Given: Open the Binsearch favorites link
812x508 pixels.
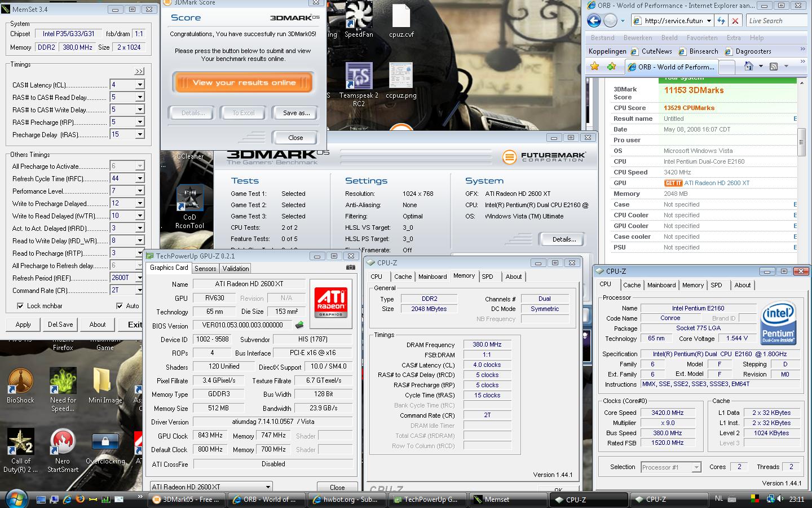Looking at the screenshot, I should 698,51.
